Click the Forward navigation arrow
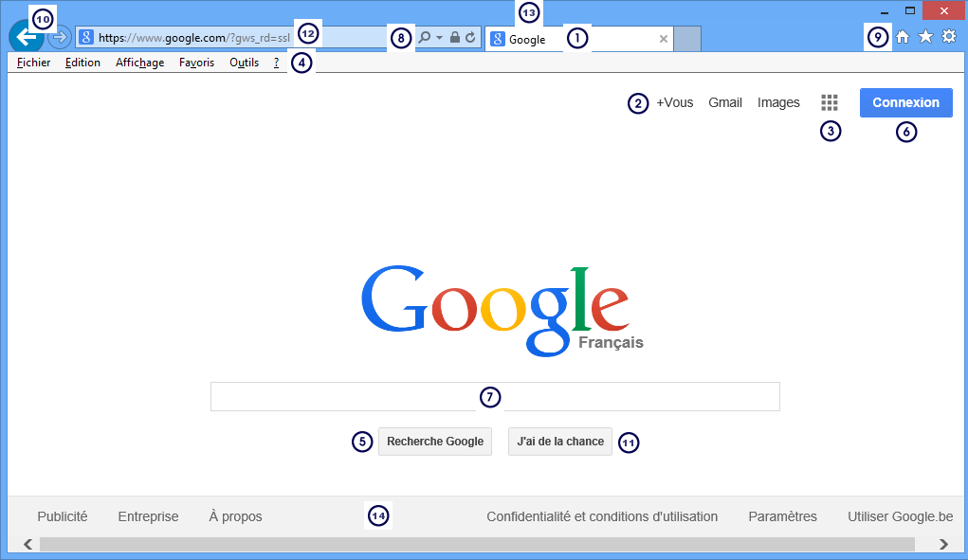 pos(60,38)
